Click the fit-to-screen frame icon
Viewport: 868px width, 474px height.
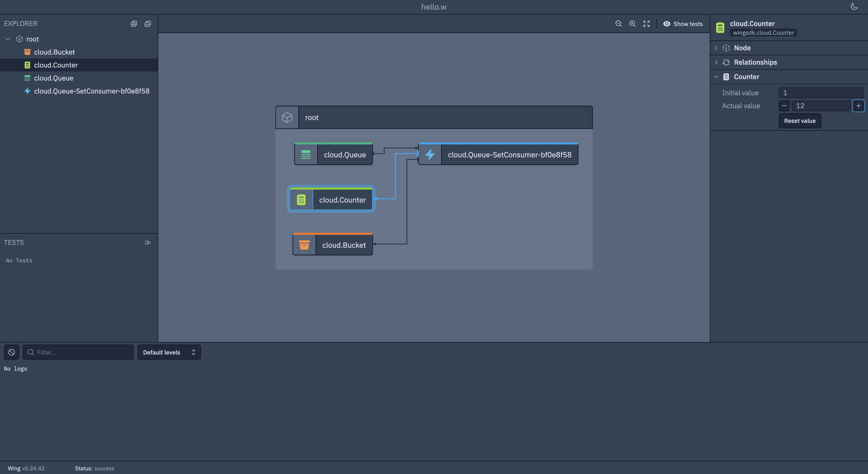(646, 24)
